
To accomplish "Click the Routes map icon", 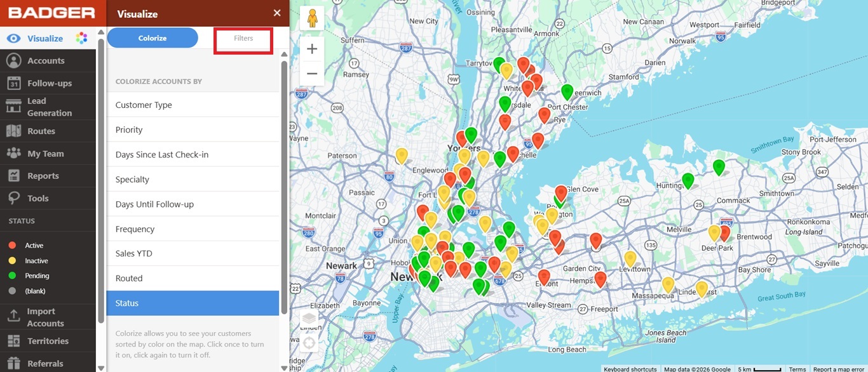I will [13, 131].
